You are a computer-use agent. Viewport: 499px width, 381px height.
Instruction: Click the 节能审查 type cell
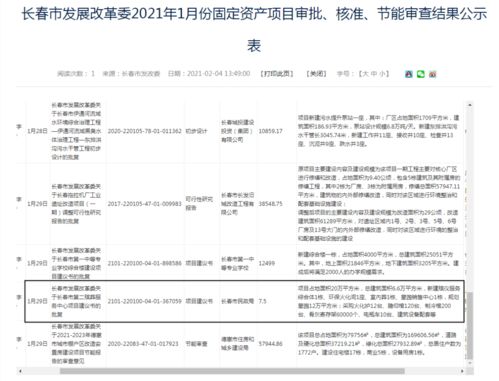point(196,344)
